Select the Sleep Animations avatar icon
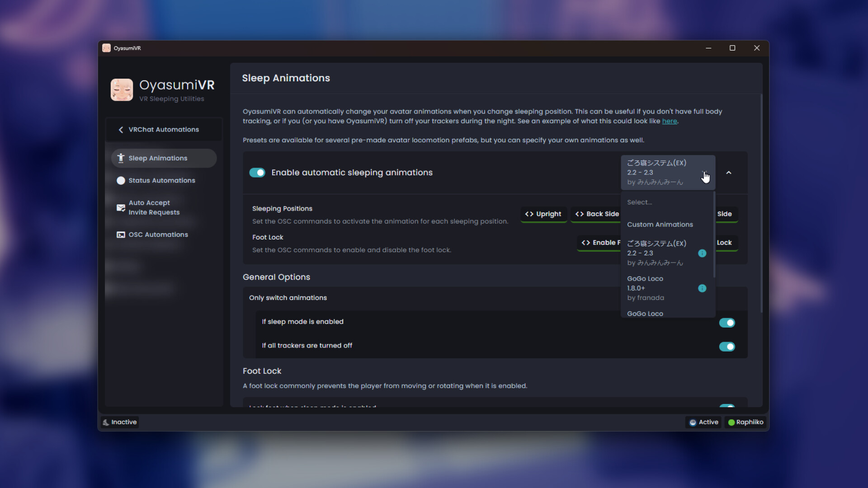The height and width of the screenshot is (488, 868). click(121, 158)
